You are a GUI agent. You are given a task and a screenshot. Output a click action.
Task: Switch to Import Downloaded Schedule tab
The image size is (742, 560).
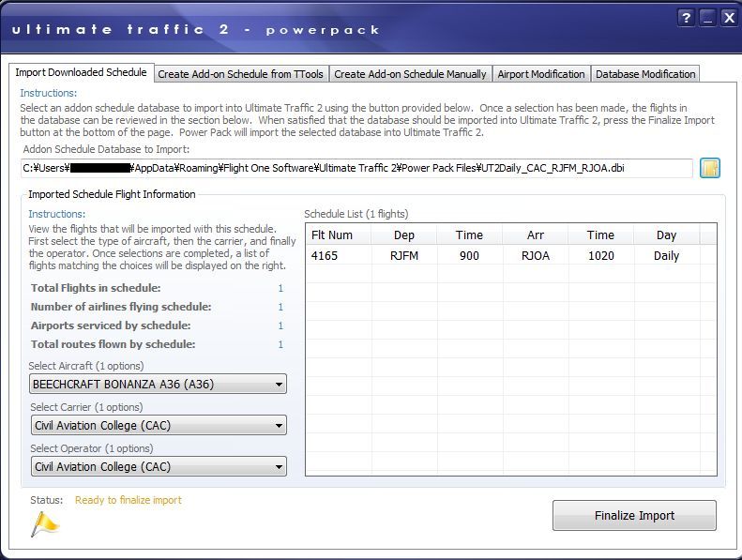[81, 72]
